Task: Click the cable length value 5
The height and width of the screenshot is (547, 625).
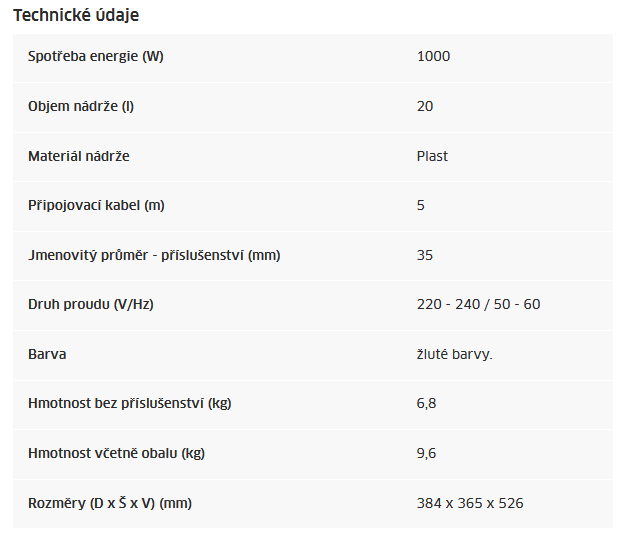Action: click(421, 205)
